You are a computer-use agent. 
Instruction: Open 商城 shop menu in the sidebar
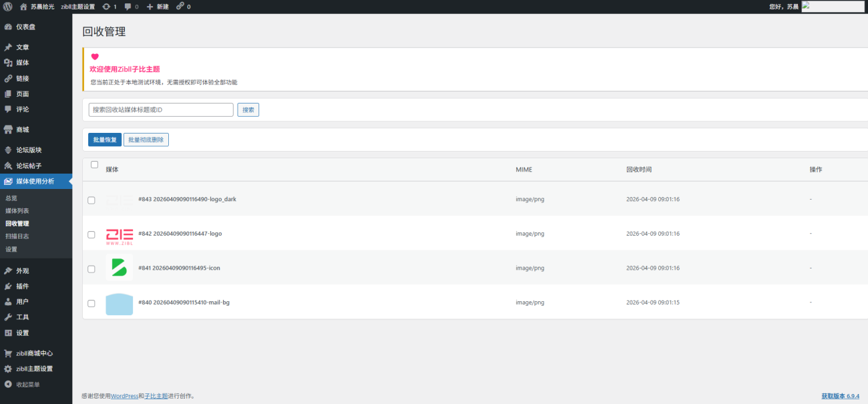[22, 130]
